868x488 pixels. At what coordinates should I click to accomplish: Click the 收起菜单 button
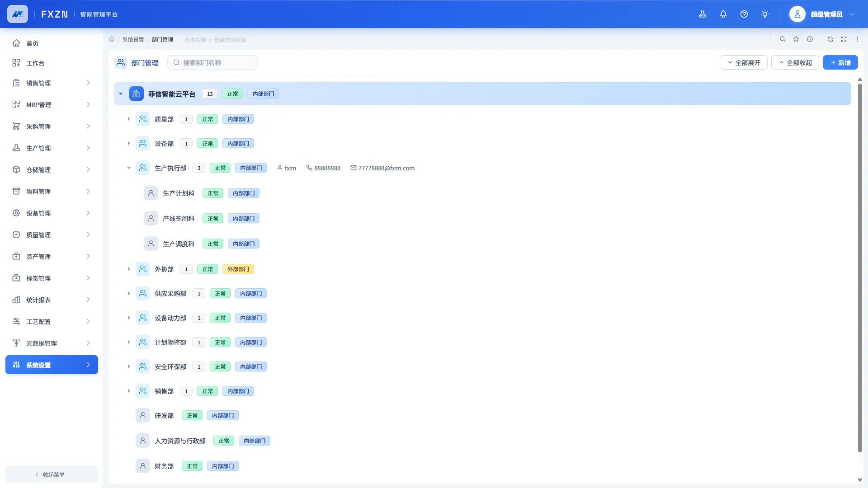point(52,474)
